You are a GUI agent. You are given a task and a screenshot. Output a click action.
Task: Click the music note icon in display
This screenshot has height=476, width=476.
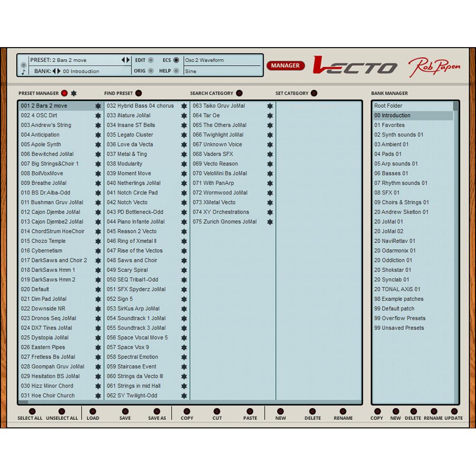(x=23, y=72)
